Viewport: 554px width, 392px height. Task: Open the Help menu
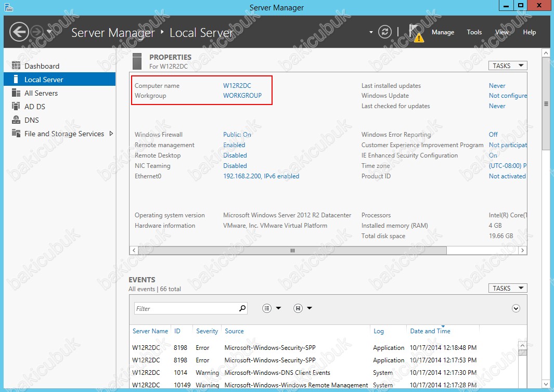[529, 32]
